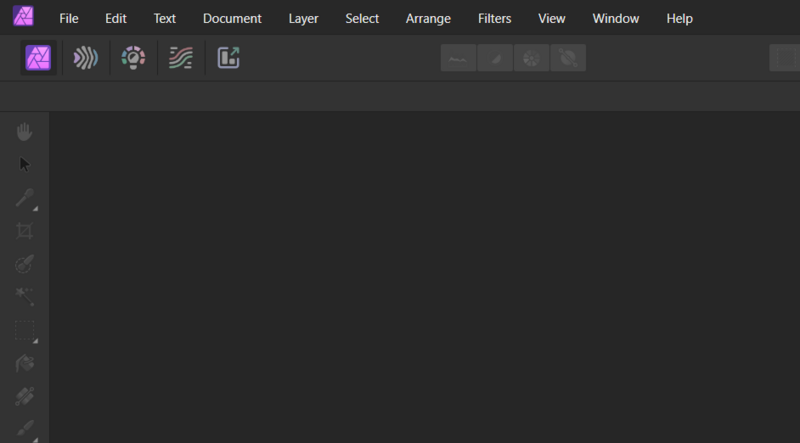
Task: Open the Help menu
Action: click(680, 18)
